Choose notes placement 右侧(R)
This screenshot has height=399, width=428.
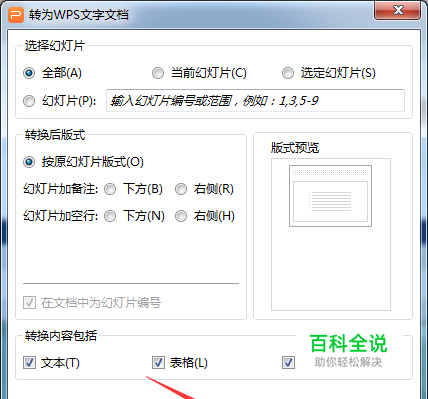pyautogui.click(x=181, y=189)
